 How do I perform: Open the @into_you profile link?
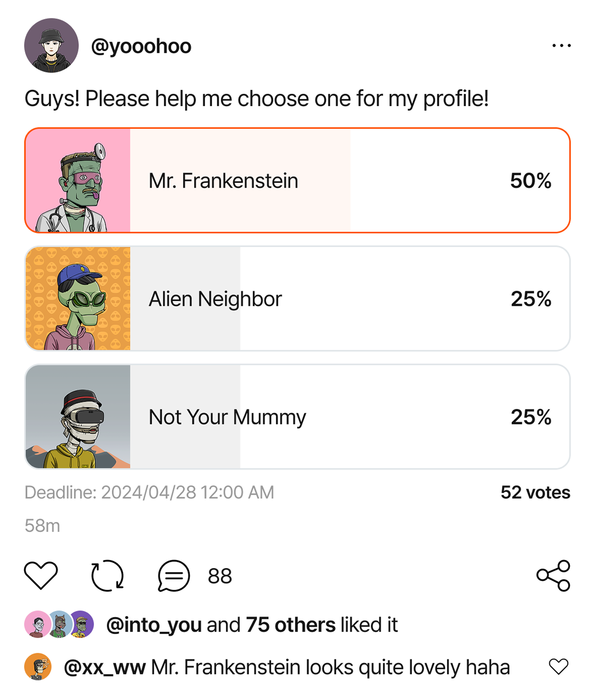point(154,625)
